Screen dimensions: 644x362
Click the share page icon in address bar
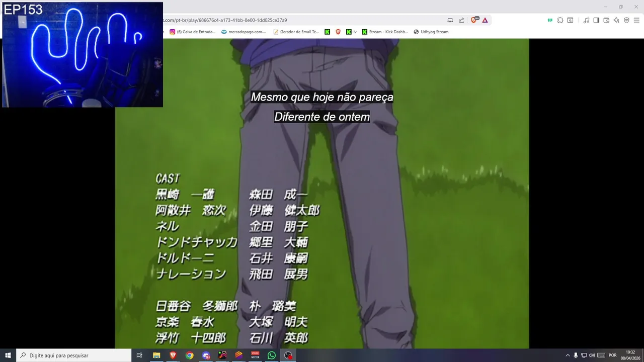tap(461, 20)
